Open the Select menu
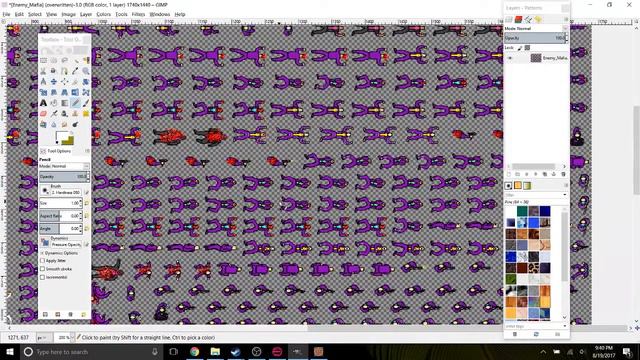Image resolution: width=640 pixels, height=360 pixels. pyautogui.click(x=35, y=14)
